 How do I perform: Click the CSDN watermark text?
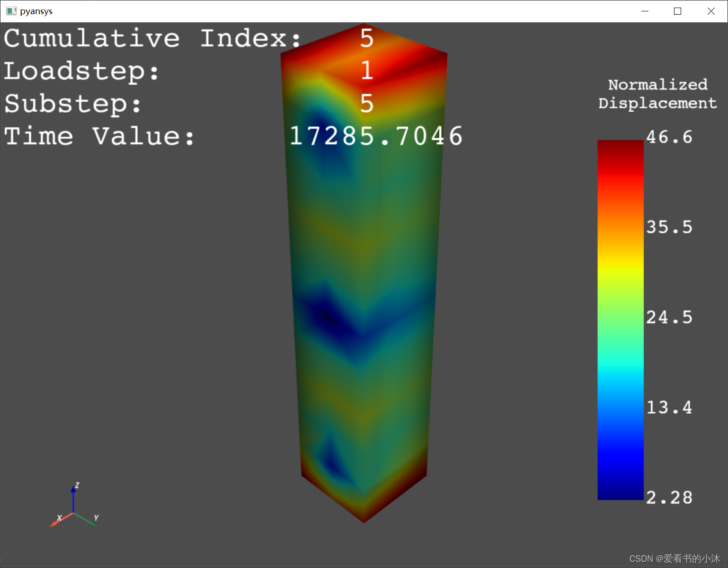coord(674,559)
